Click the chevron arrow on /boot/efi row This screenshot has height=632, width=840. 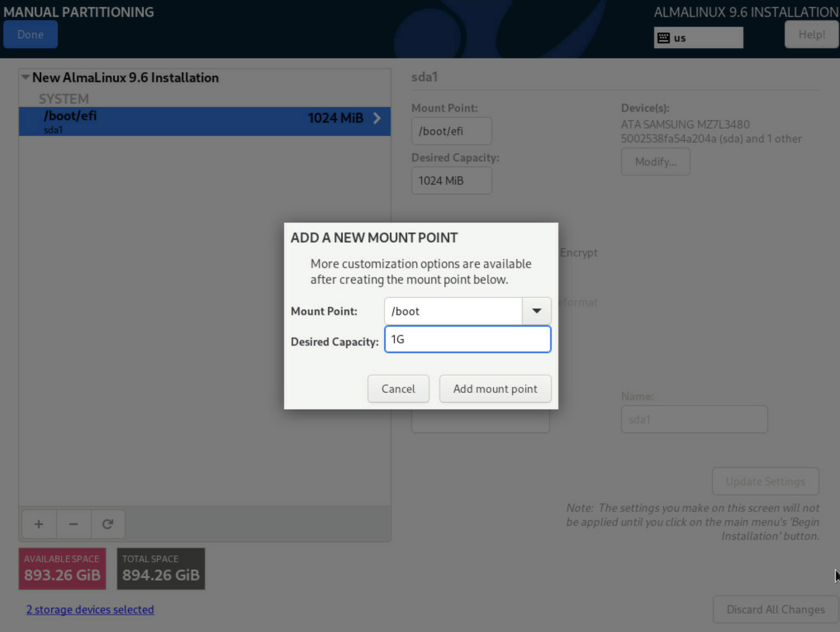377,118
